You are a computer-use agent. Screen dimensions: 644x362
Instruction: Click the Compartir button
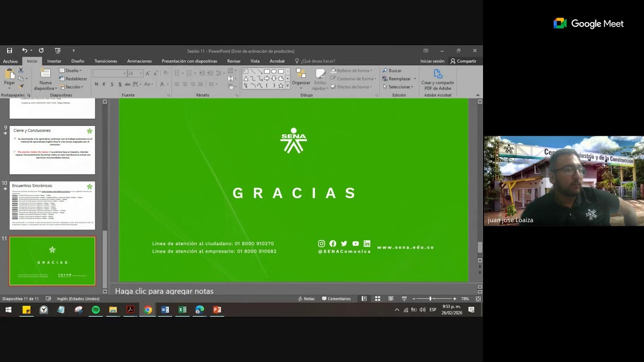point(463,61)
